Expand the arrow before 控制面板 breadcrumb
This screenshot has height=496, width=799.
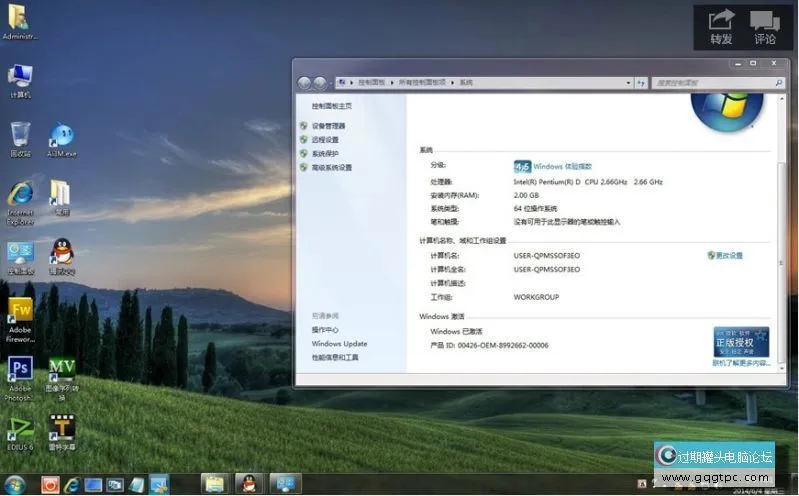[x=352, y=83]
